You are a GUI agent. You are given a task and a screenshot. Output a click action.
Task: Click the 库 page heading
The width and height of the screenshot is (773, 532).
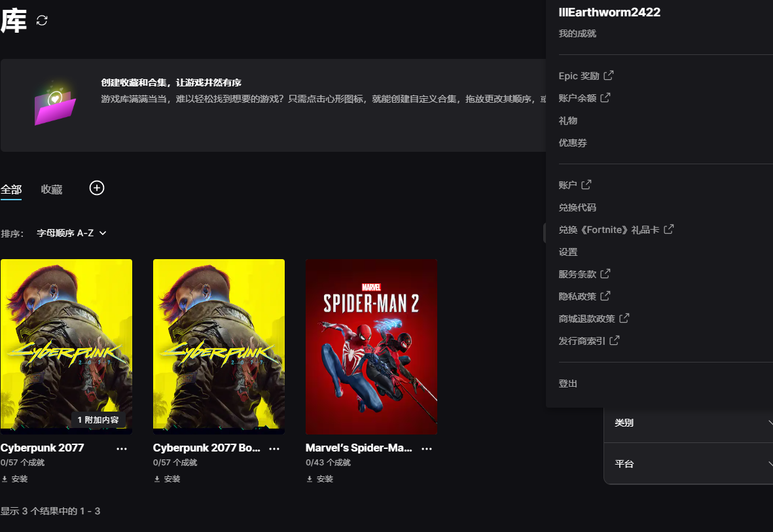click(x=13, y=21)
